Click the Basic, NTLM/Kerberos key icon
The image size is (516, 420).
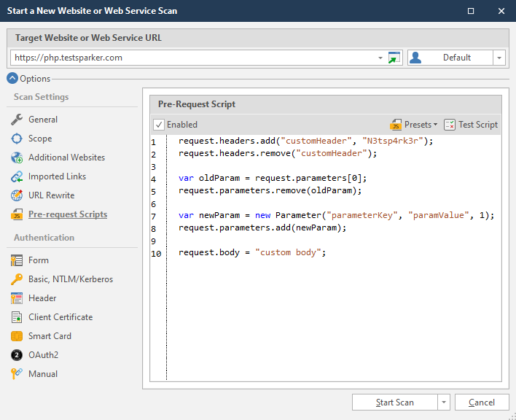[17, 279]
